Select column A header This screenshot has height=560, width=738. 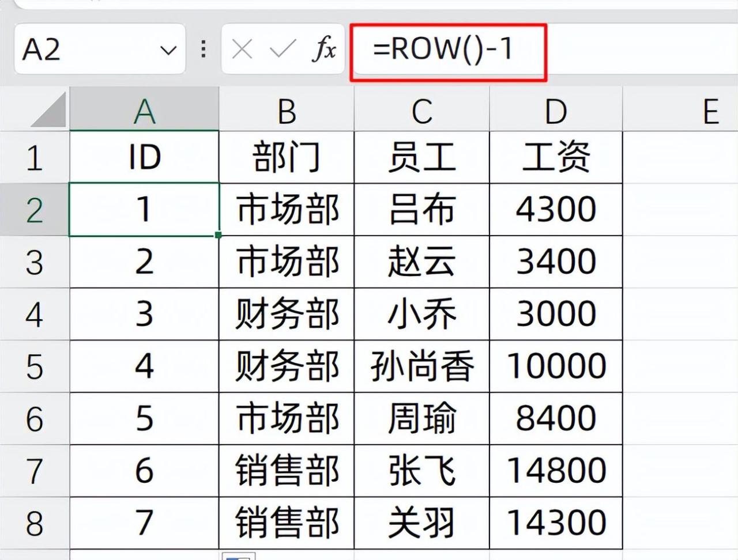[x=144, y=109]
